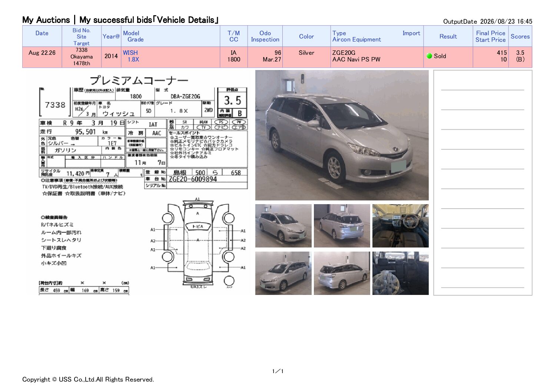Click the Type Aircon Equipment header
Viewport: 554px width, 392px height.
click(356, 36)
